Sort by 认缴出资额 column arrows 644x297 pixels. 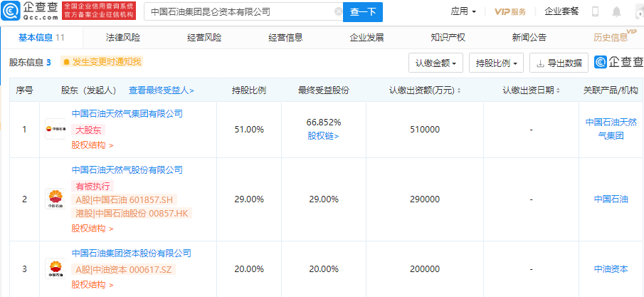point(459,91)
